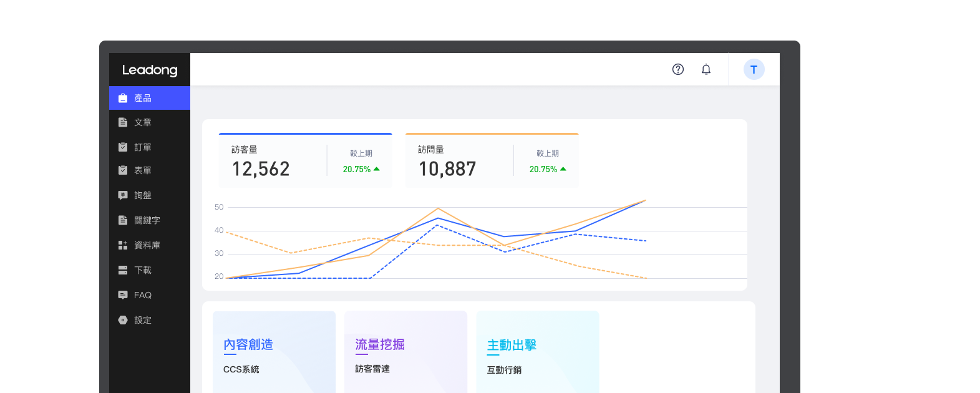980x393 pixels.
Task: Click the 30 axis label
Action: [219, 253]
